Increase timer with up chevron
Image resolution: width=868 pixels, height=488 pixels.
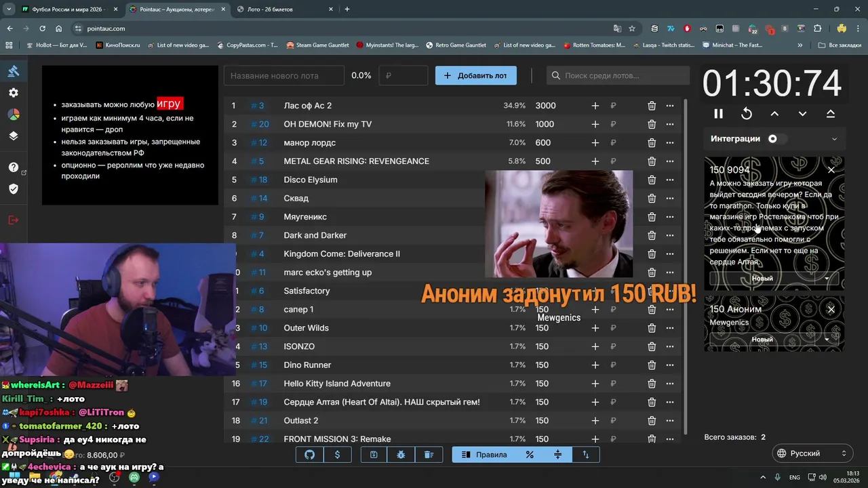point(774,114)
